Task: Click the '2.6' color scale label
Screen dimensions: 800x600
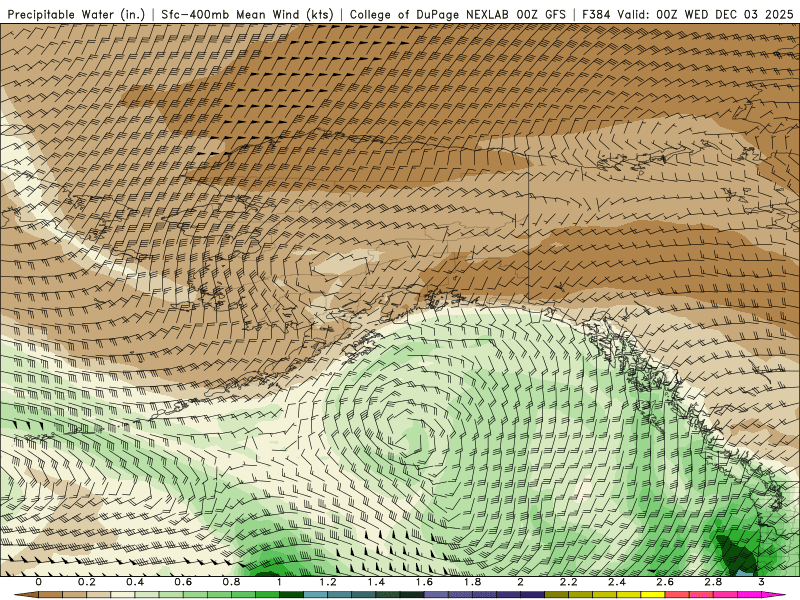Action: 665,582
